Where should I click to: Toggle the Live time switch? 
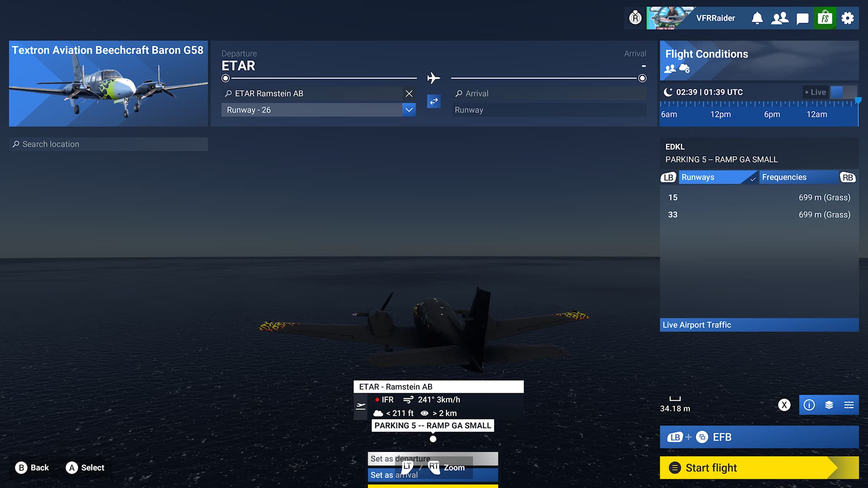[843, 92]
